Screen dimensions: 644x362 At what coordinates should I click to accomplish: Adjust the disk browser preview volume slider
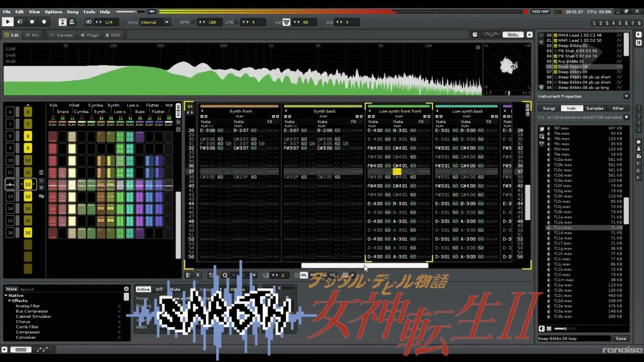566,329
